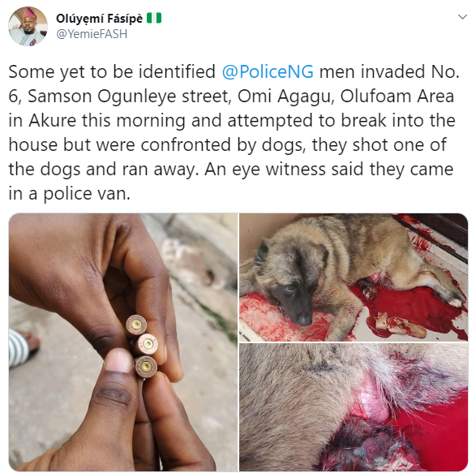Screen dimensions: 476x473
Task: Click the Nigerian flag emoji beside the name
Action: pyautogui.click(x=154, y=18)
